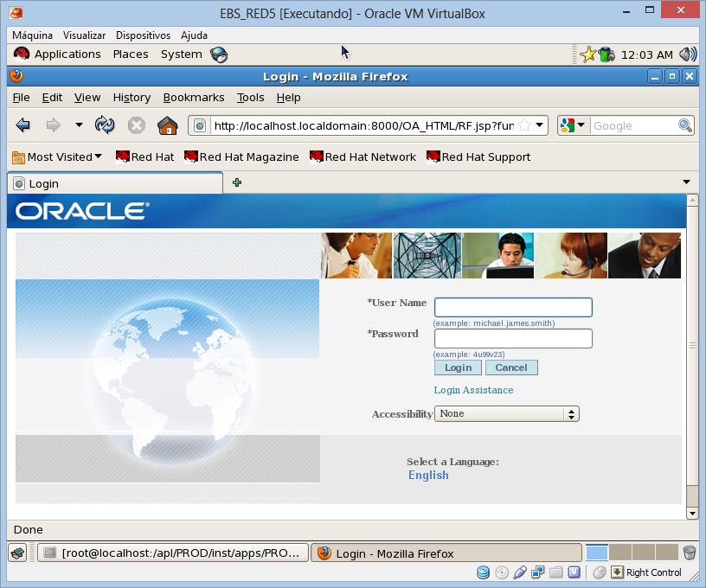Viewport: 706px width, 588px height.
Task: Open the Bookmarks menu
Action: 194,98
